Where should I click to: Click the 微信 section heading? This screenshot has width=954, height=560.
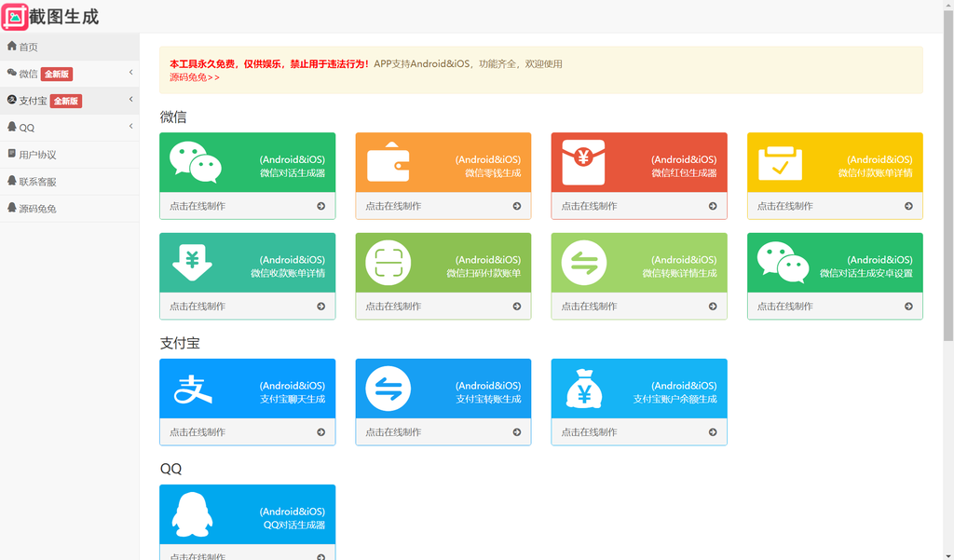pyautogui.click(x=173, y=116)
